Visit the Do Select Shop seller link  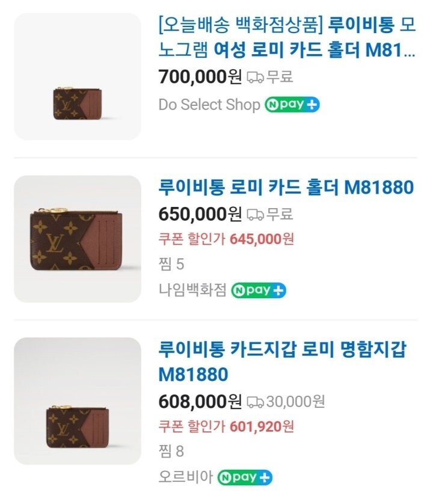[209, 105]
